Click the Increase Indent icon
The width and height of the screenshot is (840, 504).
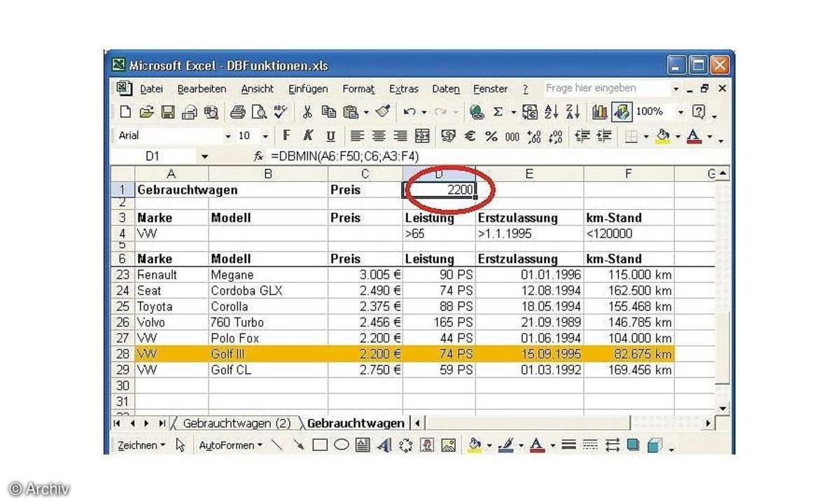604,136
